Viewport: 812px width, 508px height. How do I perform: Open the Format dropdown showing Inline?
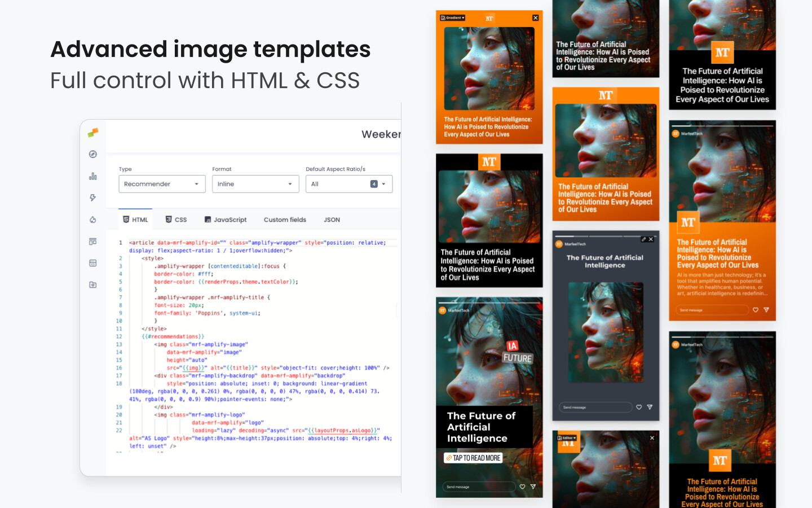pos(255,184)
